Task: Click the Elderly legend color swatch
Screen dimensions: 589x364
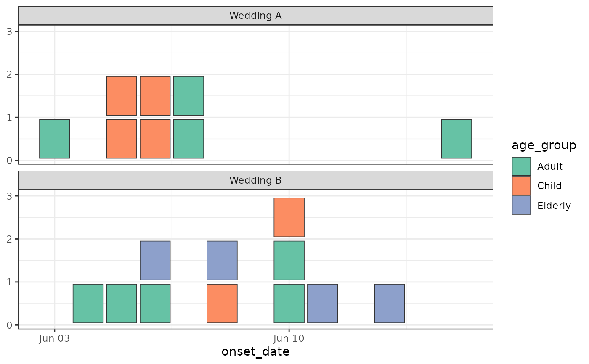Action: (x=521, y=205)
